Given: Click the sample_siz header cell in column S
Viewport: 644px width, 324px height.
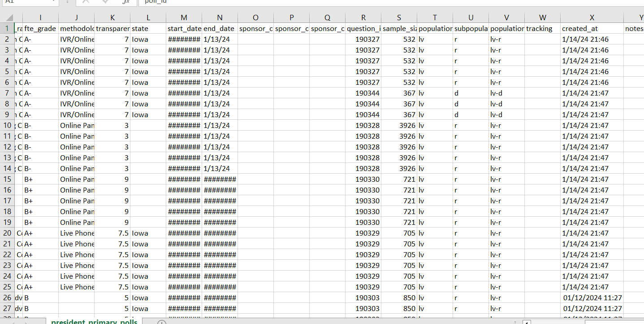Looking at the screenshot, I should [399, 28].
